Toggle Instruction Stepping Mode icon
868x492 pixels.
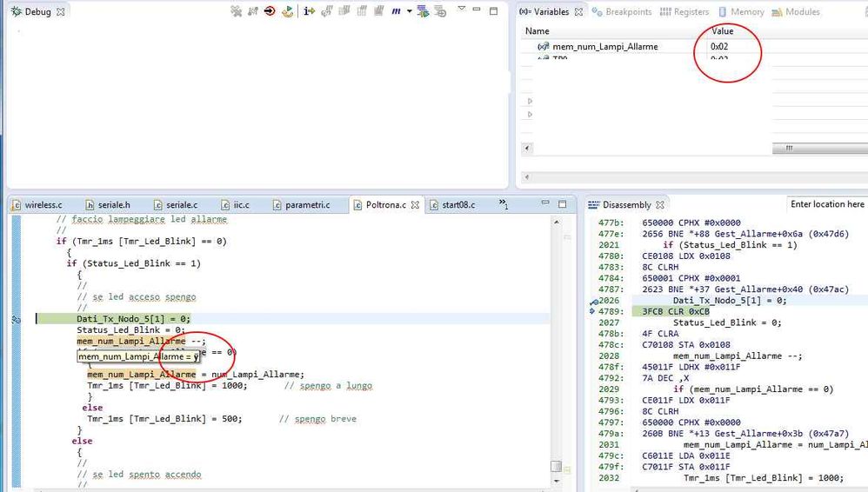pyautogui.click(x=309, y=11)
